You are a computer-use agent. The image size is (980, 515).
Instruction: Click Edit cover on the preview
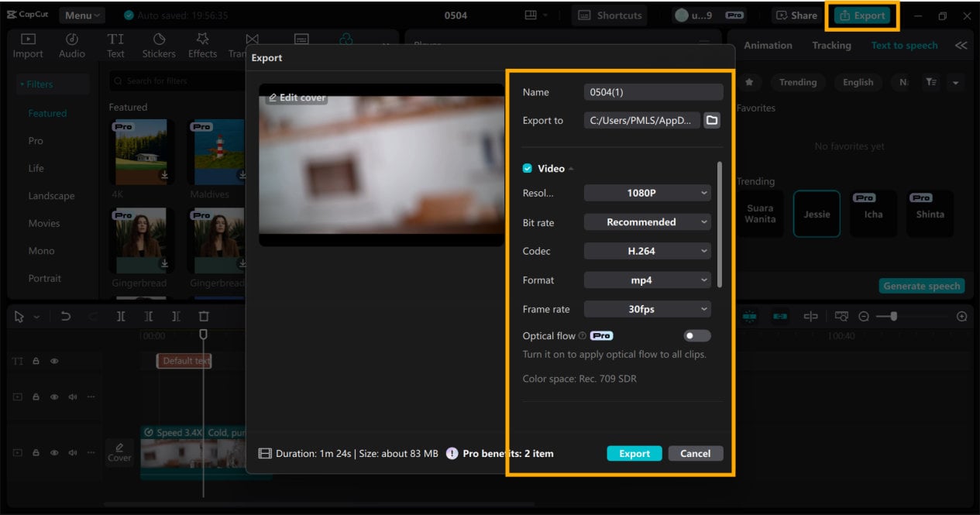[297, 98]
